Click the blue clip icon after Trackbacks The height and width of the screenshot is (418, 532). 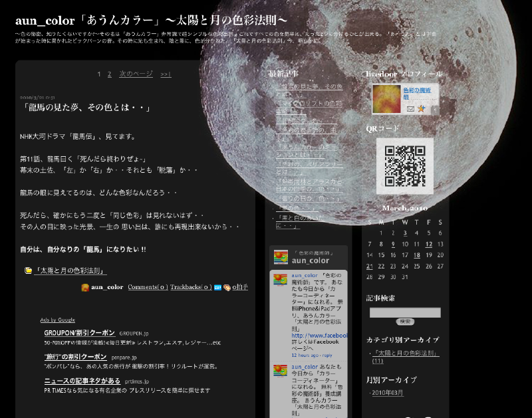pyautogui.click(x=217, y=287)
